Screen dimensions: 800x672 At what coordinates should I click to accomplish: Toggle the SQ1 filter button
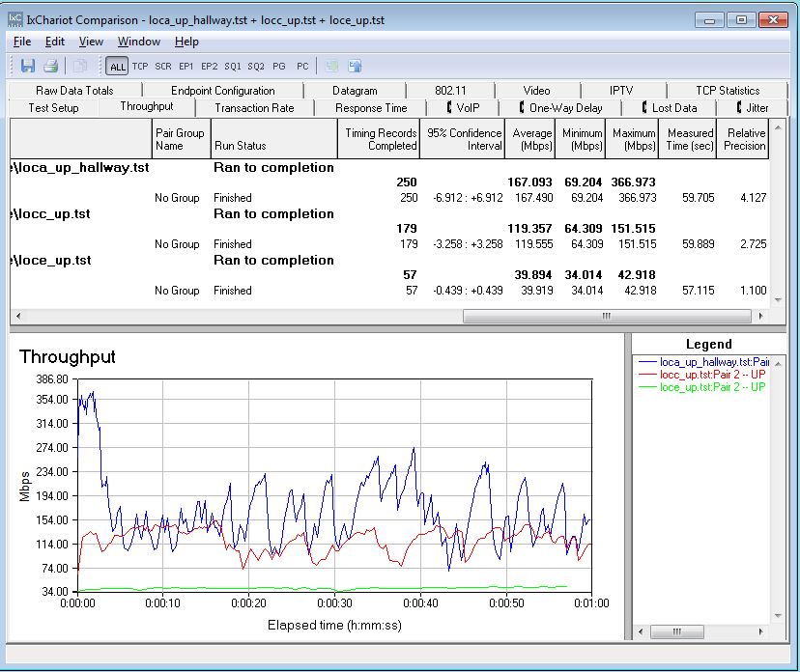pos(233,67)
